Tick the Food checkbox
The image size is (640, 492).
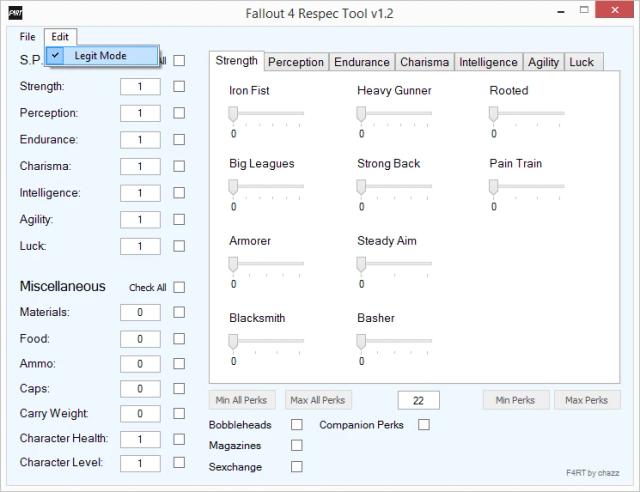(x=179, y=338)
